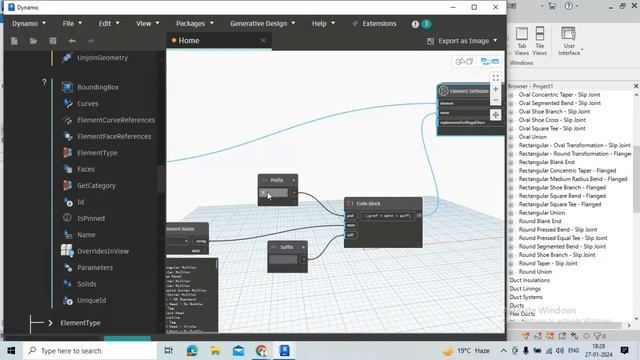The width and height of the screenshot is (640, 360).
Task: Switch to the 3D background preview navigation mode
Action: pos(464,61)
